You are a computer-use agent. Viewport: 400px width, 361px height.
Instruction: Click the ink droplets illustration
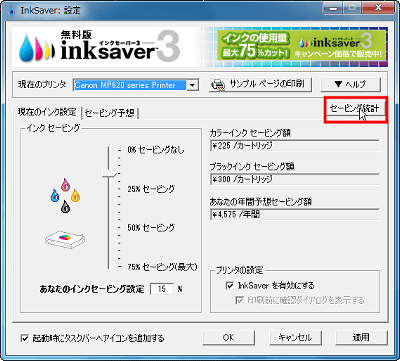65,195
